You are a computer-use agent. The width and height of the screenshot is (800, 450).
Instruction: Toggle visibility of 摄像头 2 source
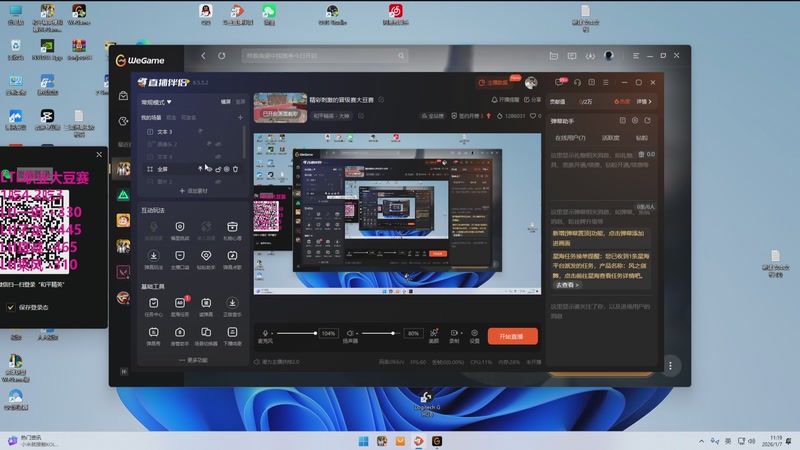[218, 144]
